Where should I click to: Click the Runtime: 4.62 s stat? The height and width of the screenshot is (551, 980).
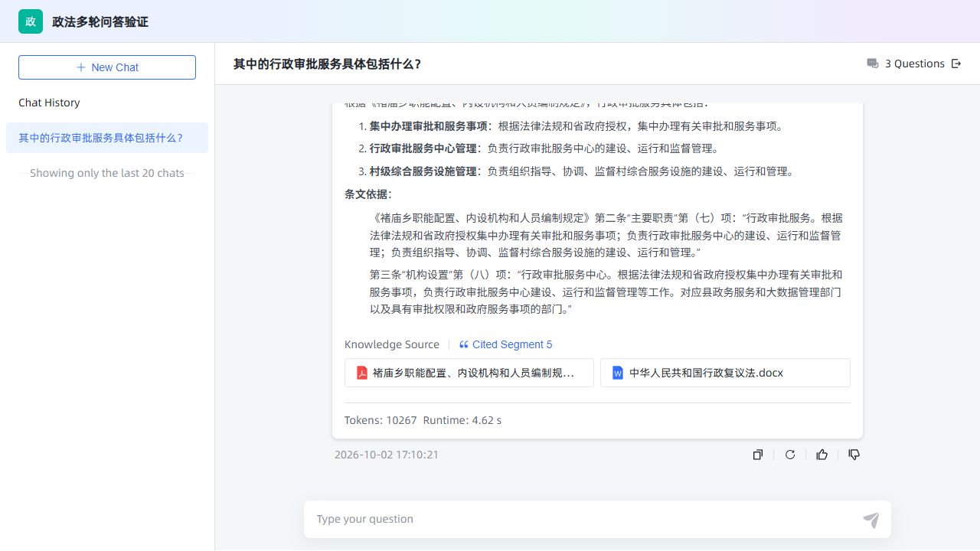(x=462, y=420)
